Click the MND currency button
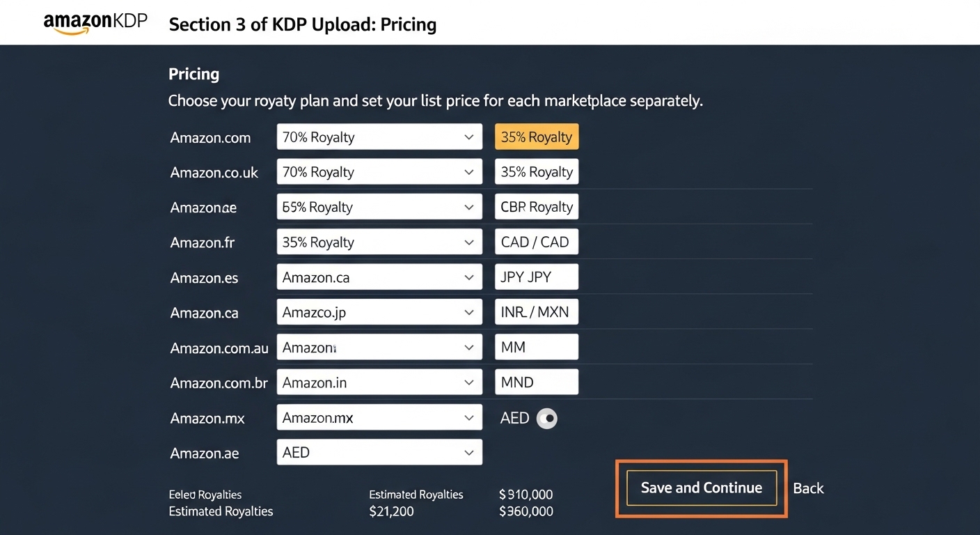The image size is (980, 535). click(x=536, y=381)
